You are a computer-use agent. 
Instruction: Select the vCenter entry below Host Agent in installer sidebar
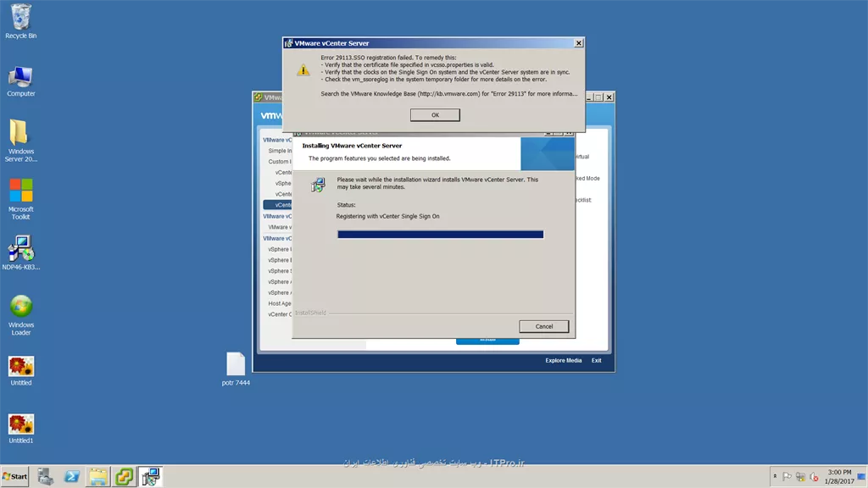280,314
